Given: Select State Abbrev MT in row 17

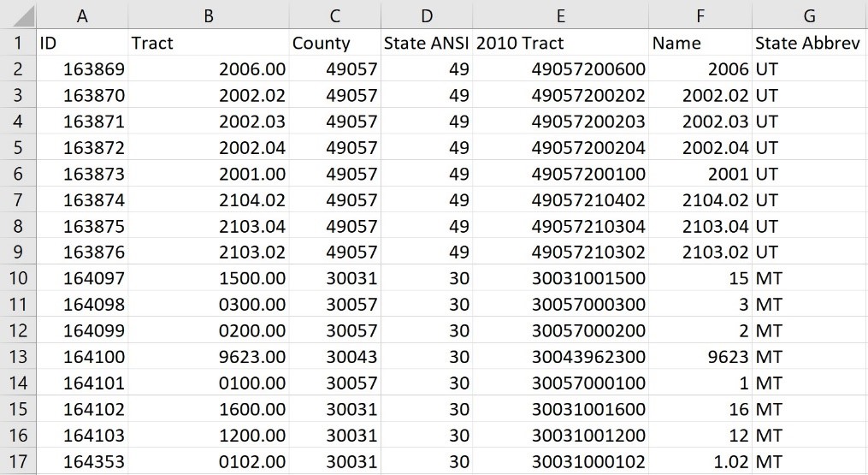Looking at the screenshot, I should coord(810,461).
